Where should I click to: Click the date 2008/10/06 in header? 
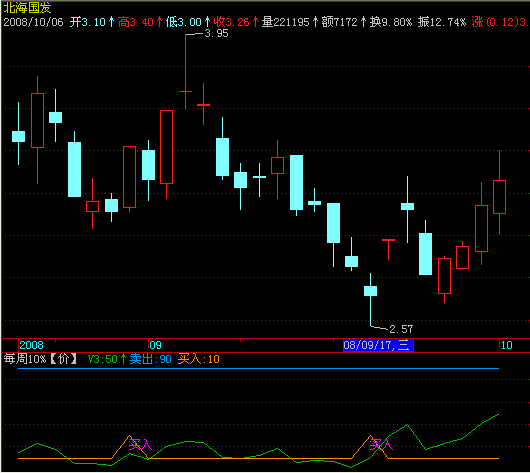(x=33, y=22)
